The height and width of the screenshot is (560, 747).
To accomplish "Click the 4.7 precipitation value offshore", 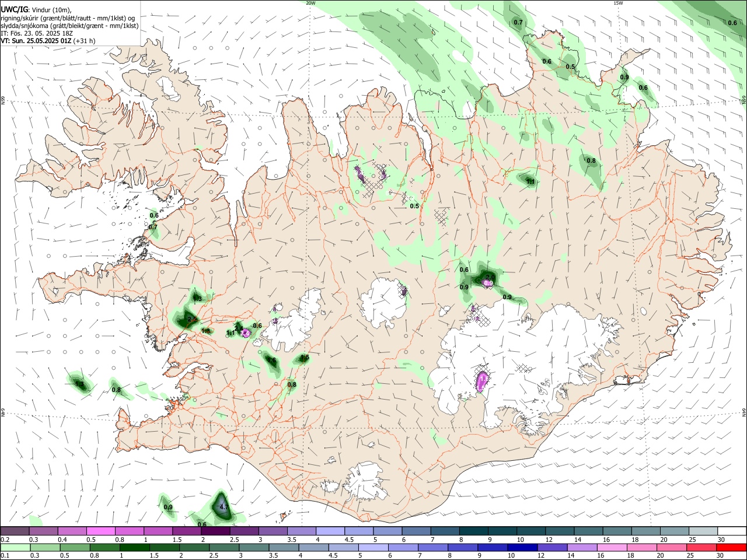I will click(x=223, y=508).
